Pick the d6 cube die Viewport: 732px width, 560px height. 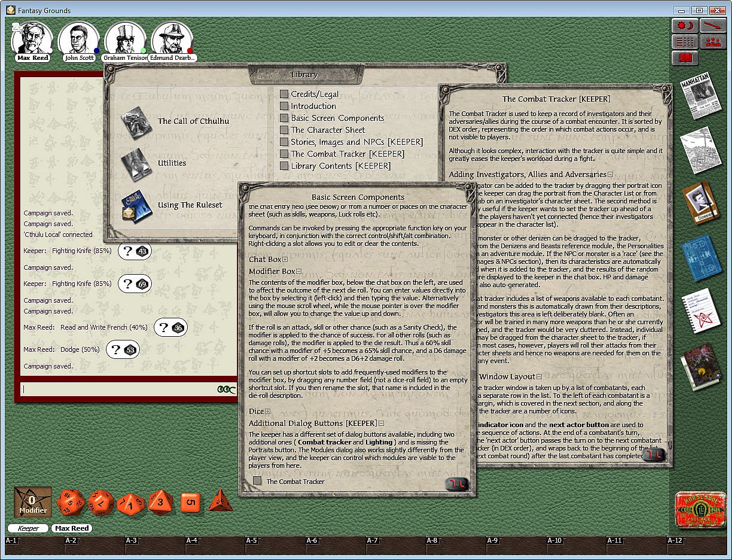click(190, 502)
